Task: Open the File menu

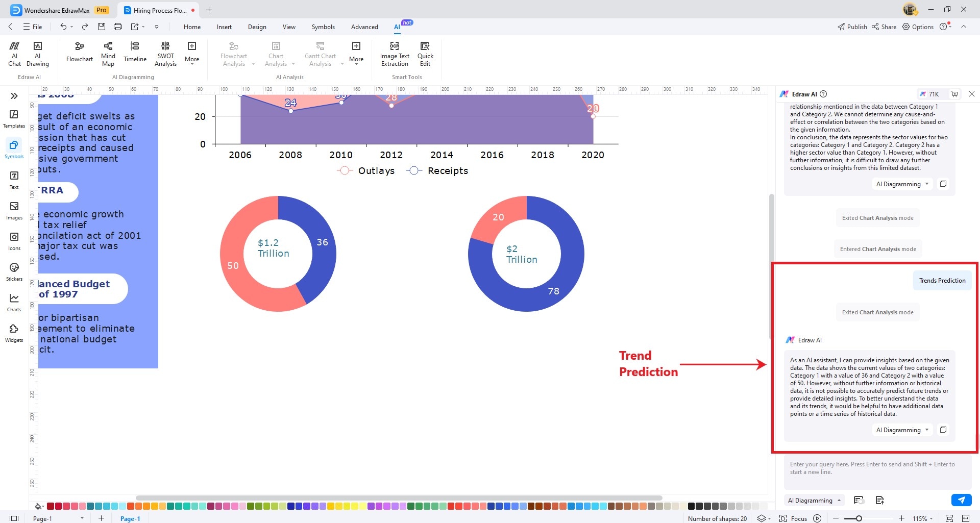Action: (x=33, y=27)
